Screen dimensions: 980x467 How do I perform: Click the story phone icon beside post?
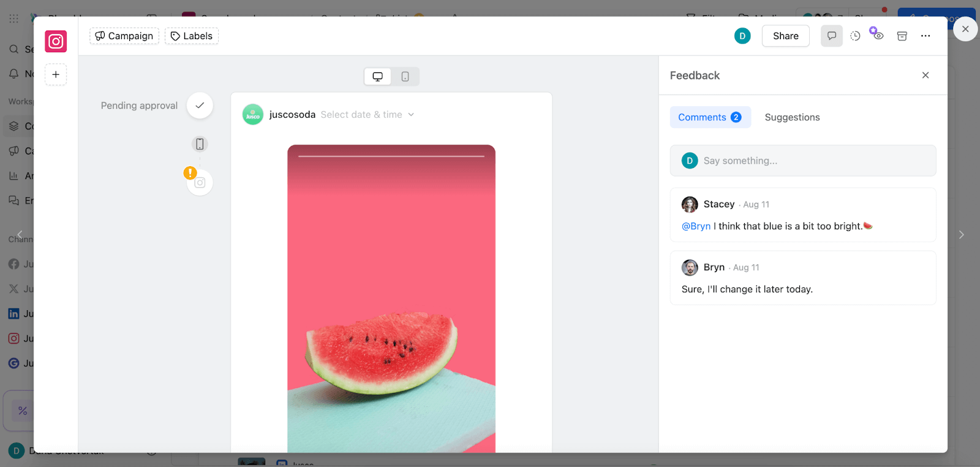tap(200, 144)
